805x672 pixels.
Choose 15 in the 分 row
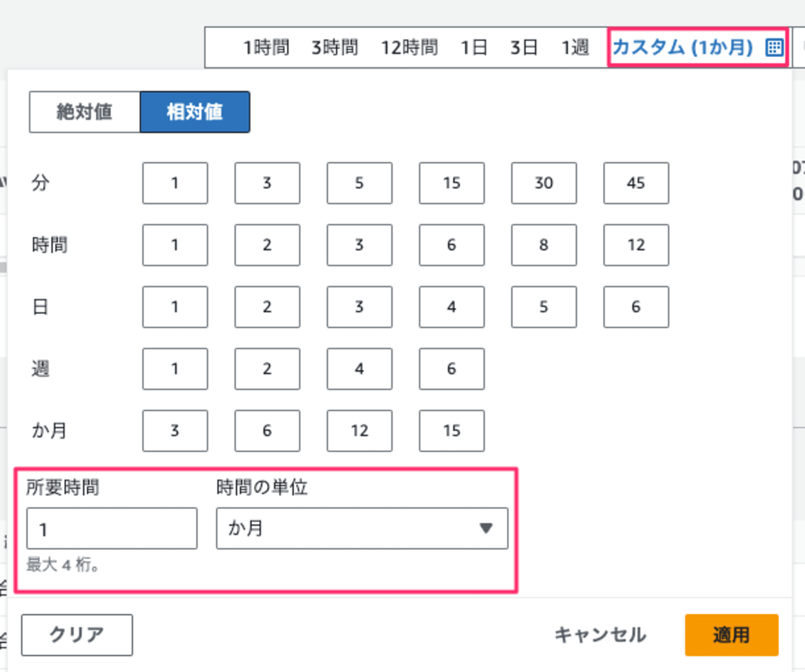(452, 183)
